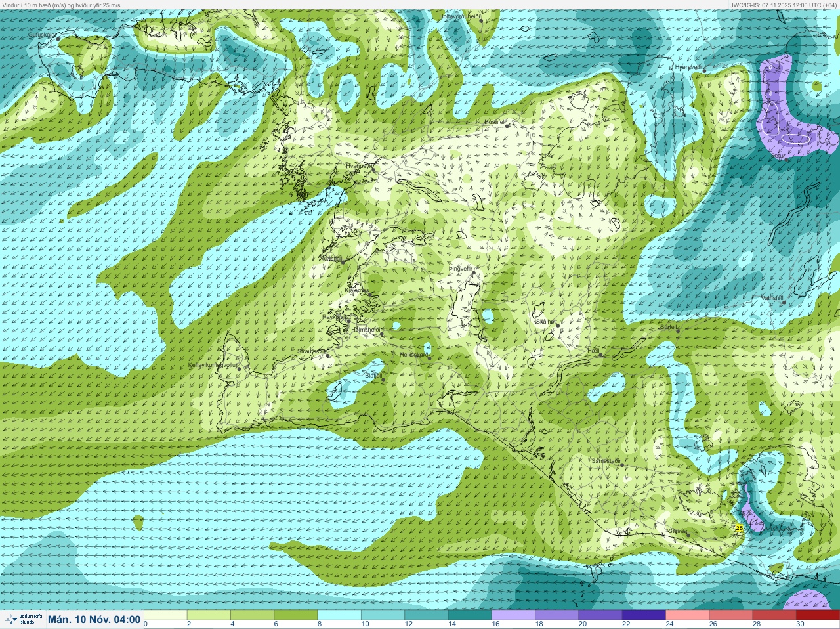Select the 14–16 m/s legend swatch
This screenshot has width=840, height=629.
pyautogui.click(x=470, y=615)
